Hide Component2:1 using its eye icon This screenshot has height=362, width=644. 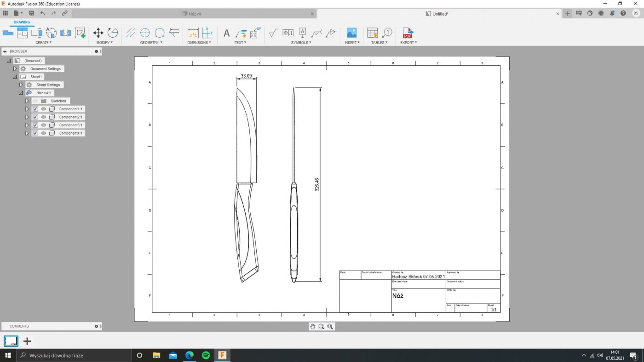tap(43, 117)
